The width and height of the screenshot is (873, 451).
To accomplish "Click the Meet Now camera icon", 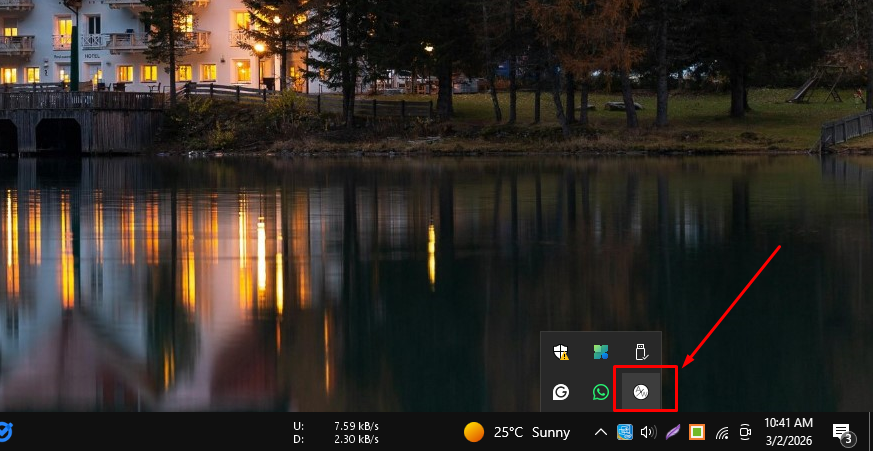I will (745, 432).
